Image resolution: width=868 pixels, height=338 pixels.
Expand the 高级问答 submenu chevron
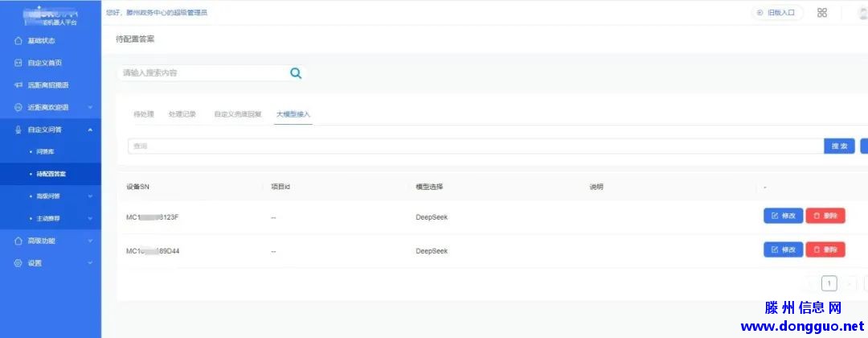90,196
